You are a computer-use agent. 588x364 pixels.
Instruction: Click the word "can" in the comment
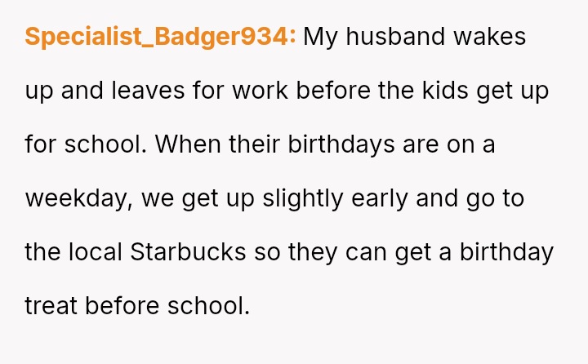coord(367,252)
